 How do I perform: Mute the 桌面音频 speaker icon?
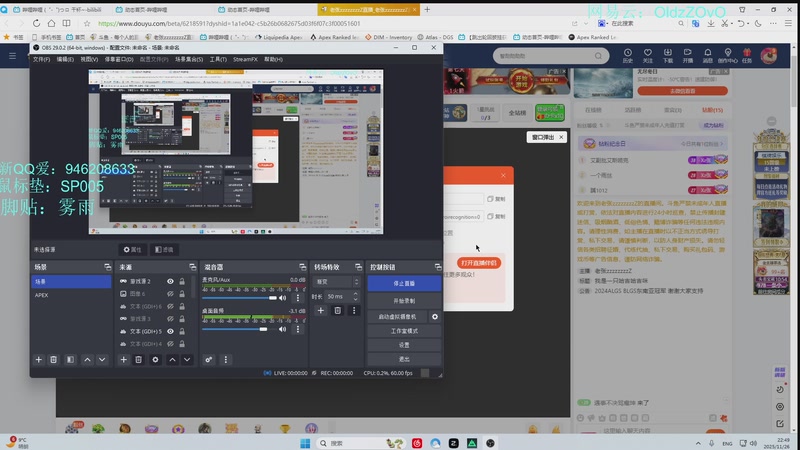tap(283, 330)
